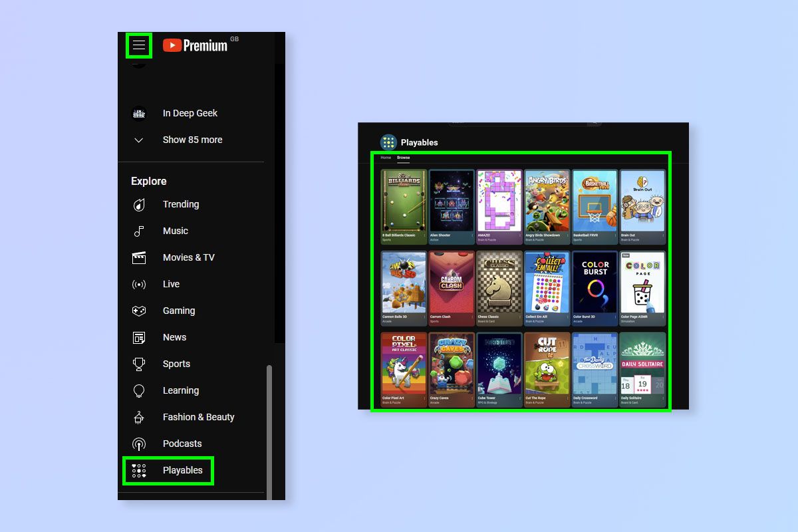Select the Sports trophy icon
This screenshot has height=532, width=798.
pos(138,364)
